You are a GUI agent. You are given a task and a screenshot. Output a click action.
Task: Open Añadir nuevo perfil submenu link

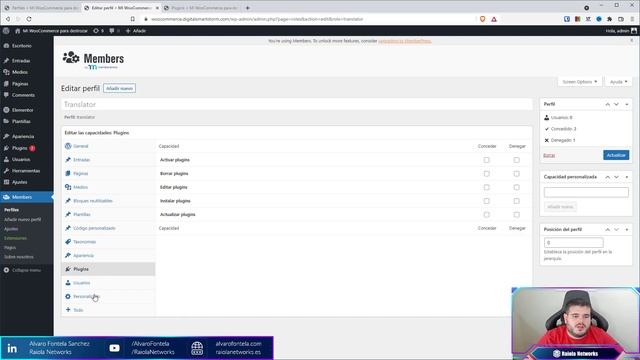[22, 219]
